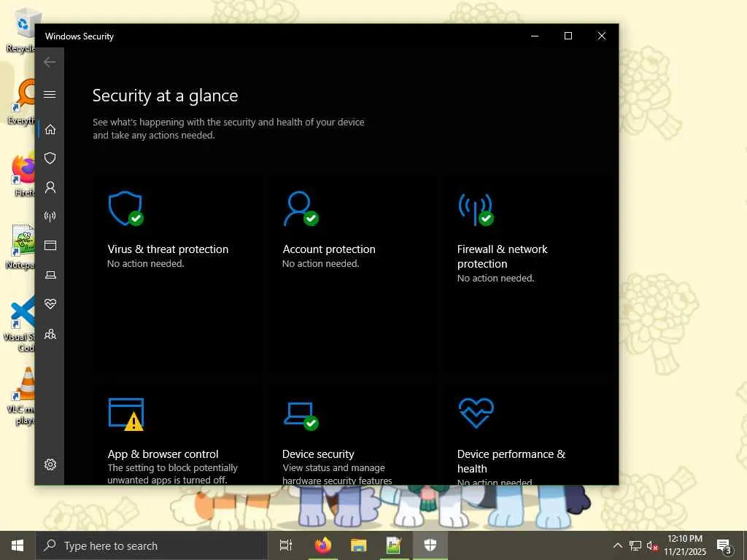Screen dimensions: 747x560
Task: Click the large Device performance heart icon
Action: click(x=476, y=413)
